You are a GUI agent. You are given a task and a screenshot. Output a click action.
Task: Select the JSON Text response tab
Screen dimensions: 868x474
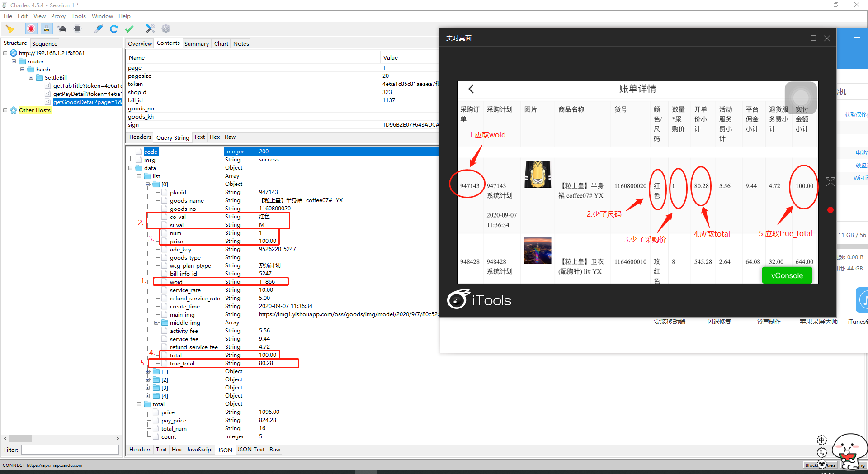pyautogui.click(x=251, y=450)
